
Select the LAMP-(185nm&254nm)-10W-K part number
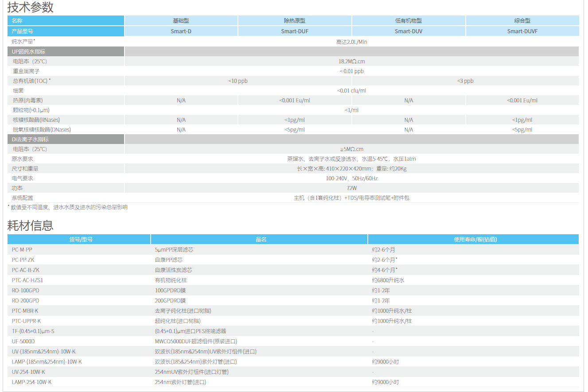click(x=47, y=362)
